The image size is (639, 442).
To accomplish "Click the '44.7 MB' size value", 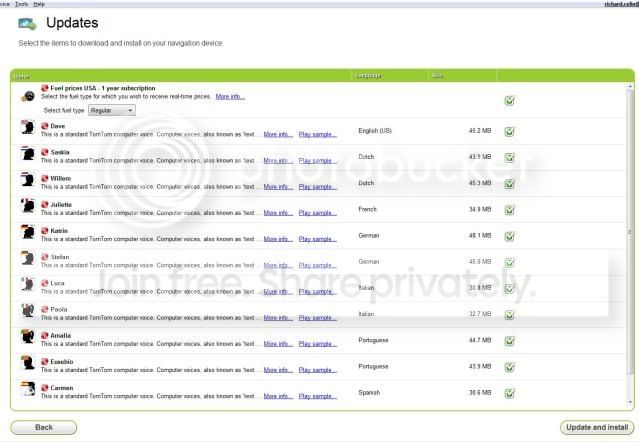I will (480, 340).
